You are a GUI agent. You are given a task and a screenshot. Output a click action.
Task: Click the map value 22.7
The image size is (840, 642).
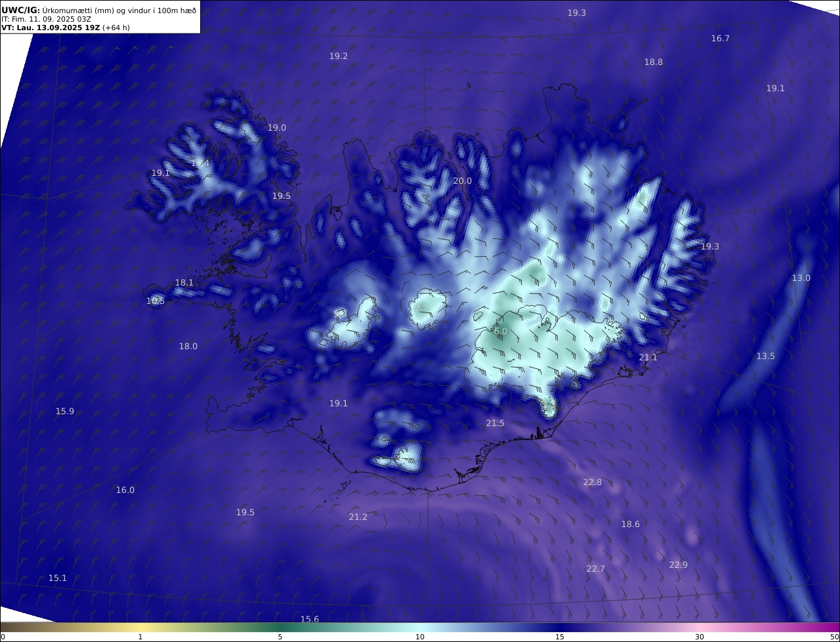point(596,569)
